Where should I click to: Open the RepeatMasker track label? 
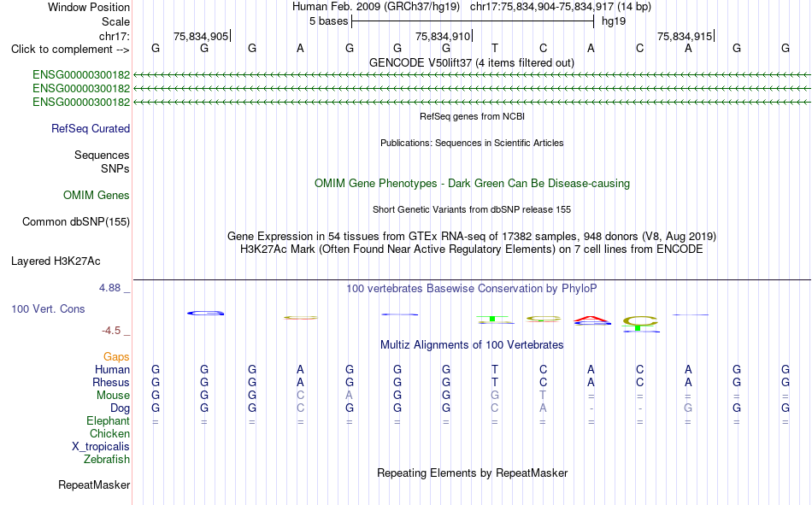click(94, 484)
